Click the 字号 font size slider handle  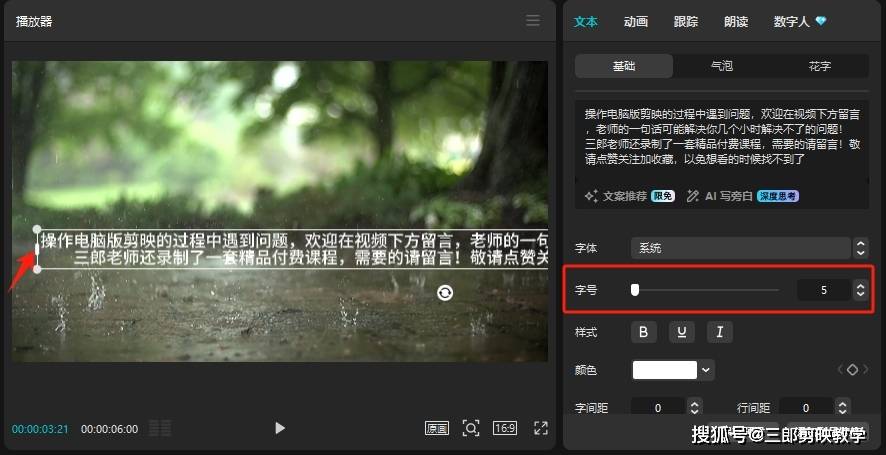pyautogui.click(x=635, y=290)
